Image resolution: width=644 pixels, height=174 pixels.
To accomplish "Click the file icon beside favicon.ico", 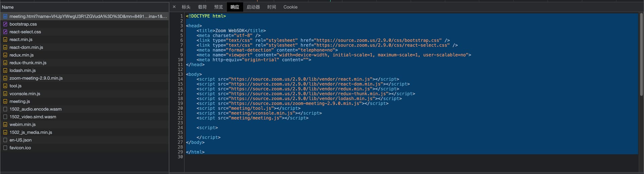I will (5, 148).
